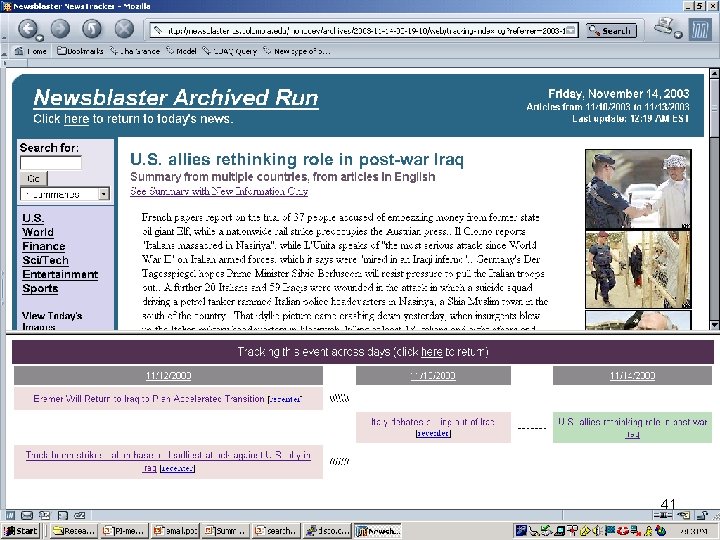
Task: Reload the page with the Reload button
Action: pos(92,28)
